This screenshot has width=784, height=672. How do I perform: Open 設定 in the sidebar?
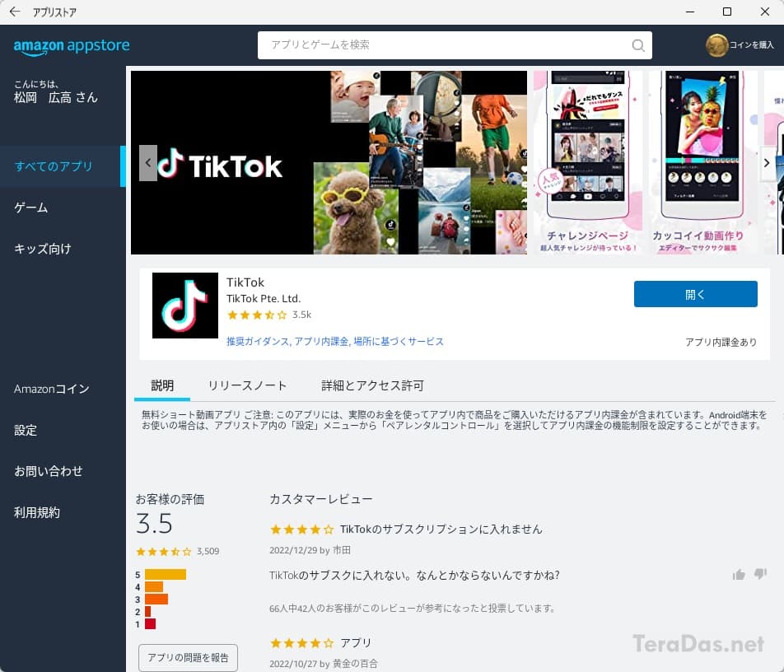(x=63, y=430)
